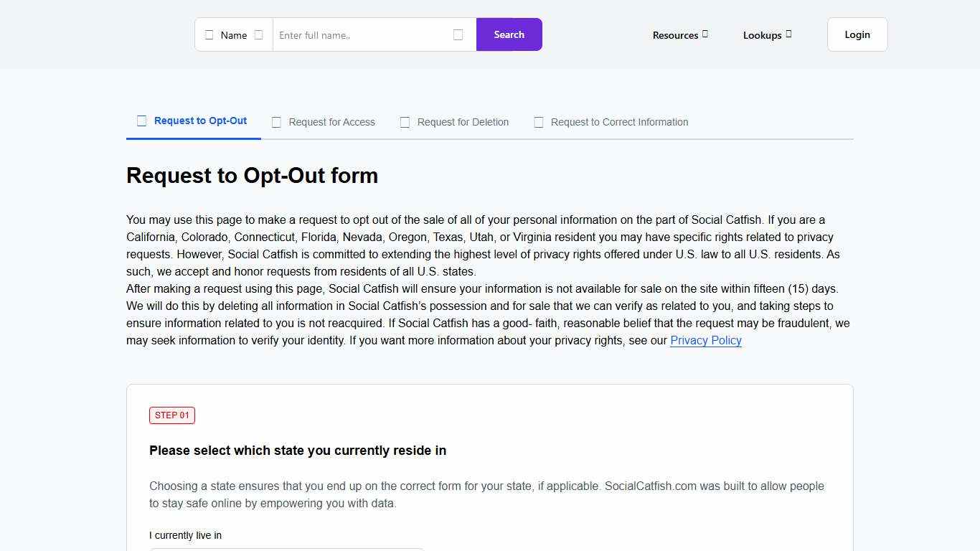The width and height of the screenshot is (980, 551).
Task: Click the magnifier icon inside the search field
Action: (x=458, y=34)
